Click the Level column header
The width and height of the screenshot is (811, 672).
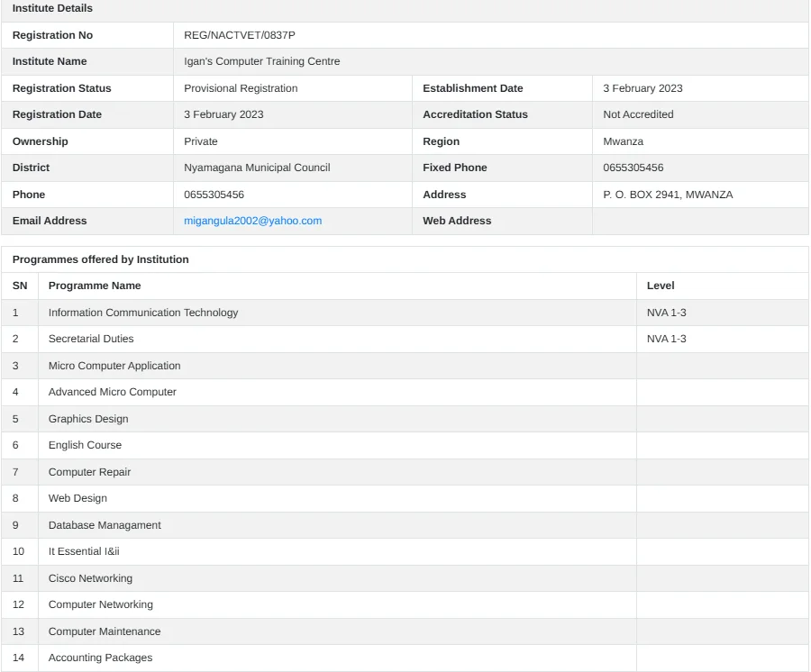coord(661,286)
